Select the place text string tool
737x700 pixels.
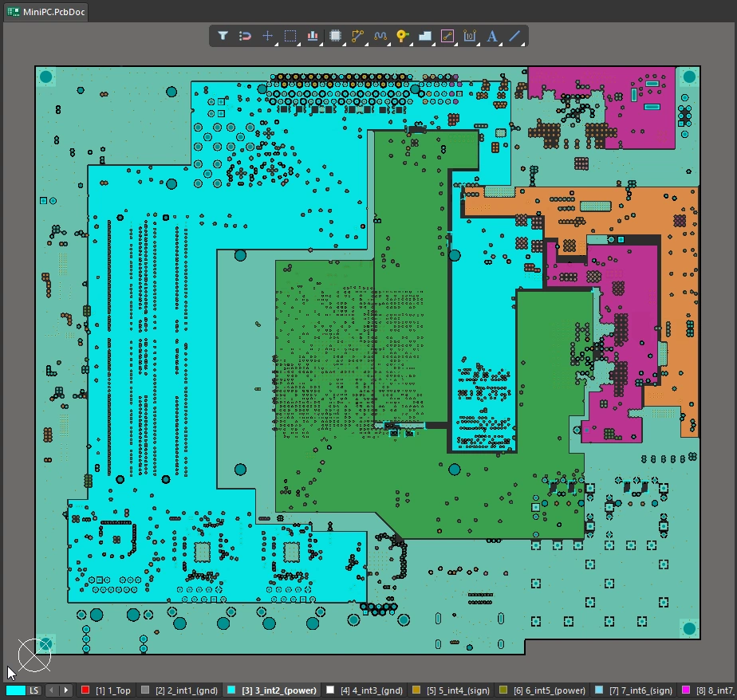point(492,36)
